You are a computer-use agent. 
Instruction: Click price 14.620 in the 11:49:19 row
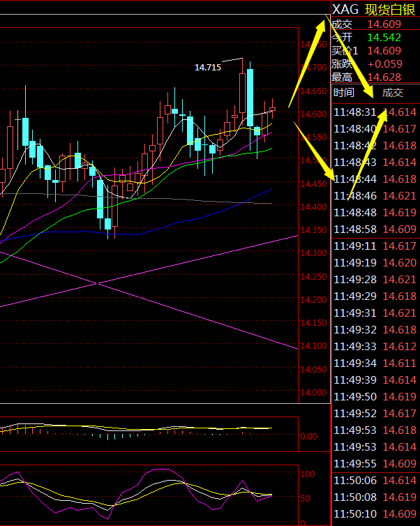click(400, 263)
